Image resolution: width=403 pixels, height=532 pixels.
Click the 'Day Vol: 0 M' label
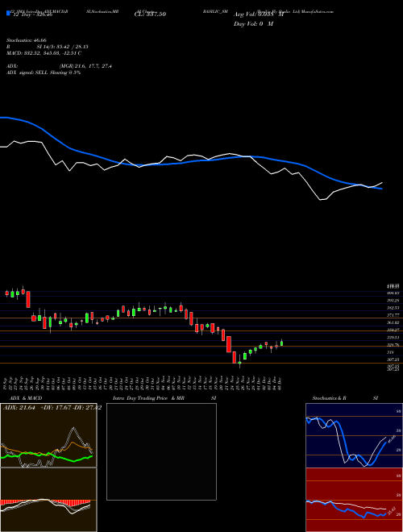[253, 24]
